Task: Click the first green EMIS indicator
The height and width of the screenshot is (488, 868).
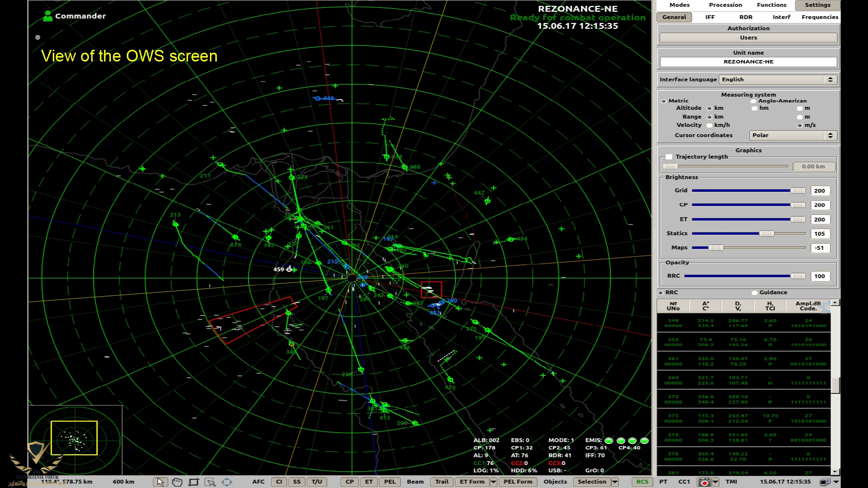Action: (609, 441)
